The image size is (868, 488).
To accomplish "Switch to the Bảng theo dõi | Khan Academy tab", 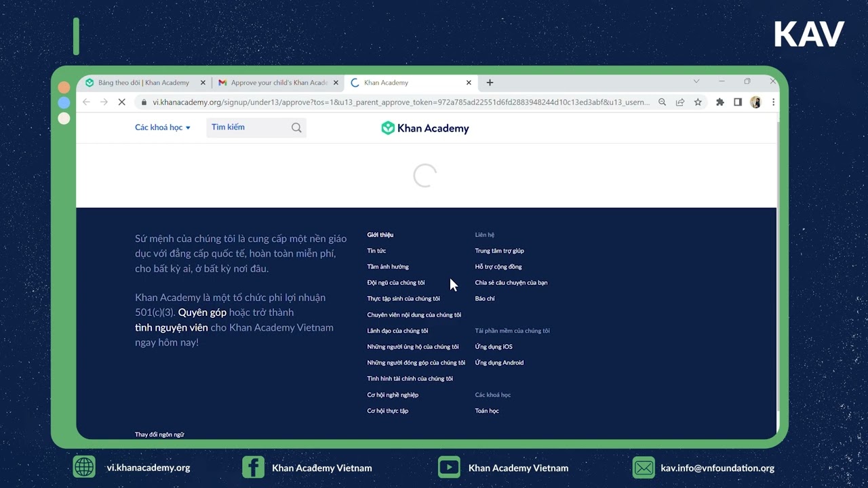I will tap(143, 83).
